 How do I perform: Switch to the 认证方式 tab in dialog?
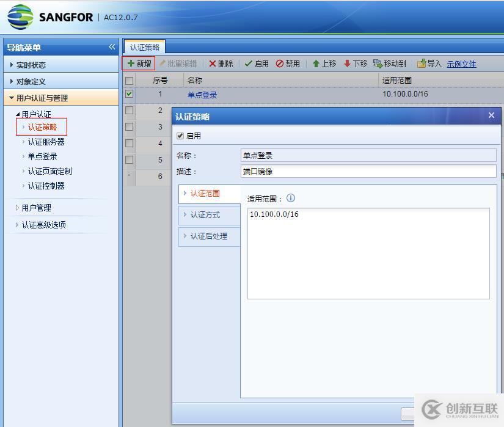coord(206,215)
